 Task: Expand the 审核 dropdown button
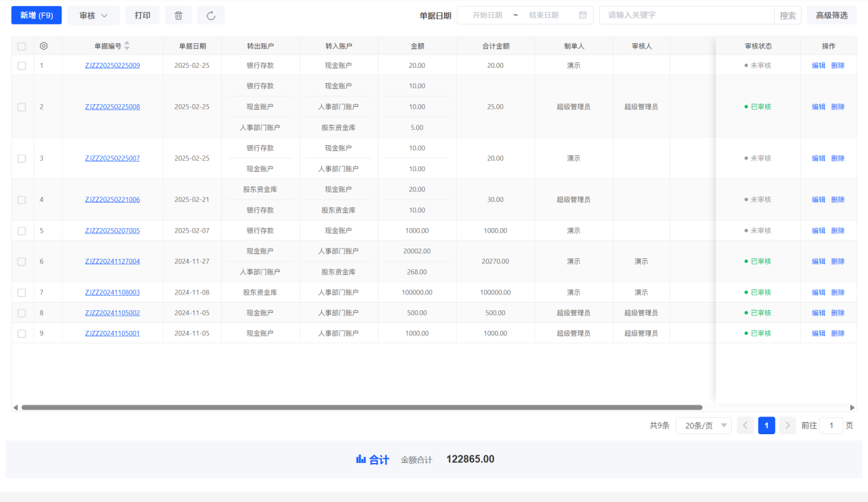[x=93, y=16]
